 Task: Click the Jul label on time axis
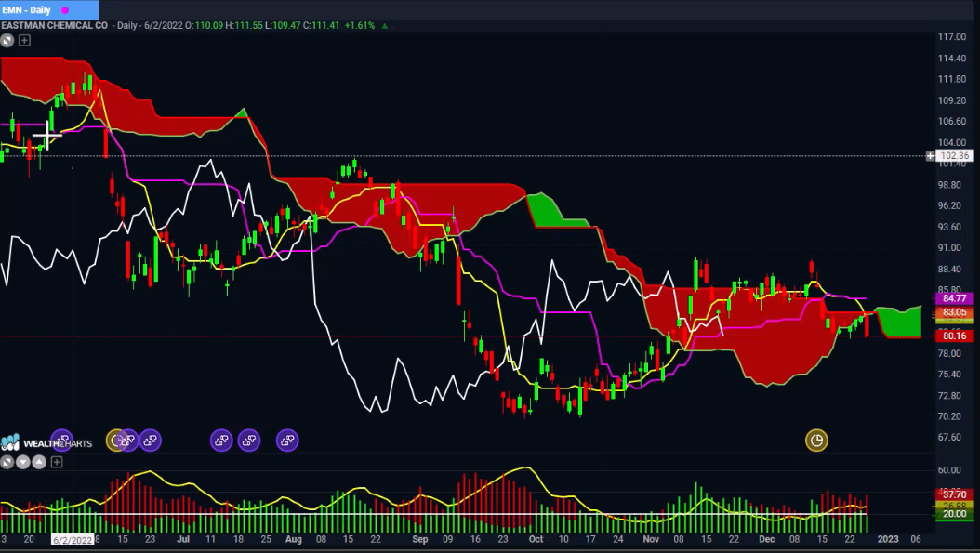[183, 539]
